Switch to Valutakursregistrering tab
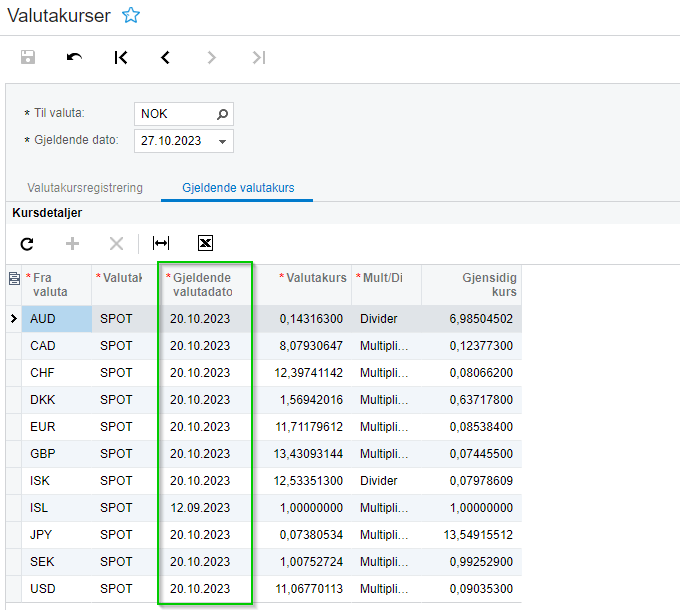 pyautogui.click(x=85, y=188)
